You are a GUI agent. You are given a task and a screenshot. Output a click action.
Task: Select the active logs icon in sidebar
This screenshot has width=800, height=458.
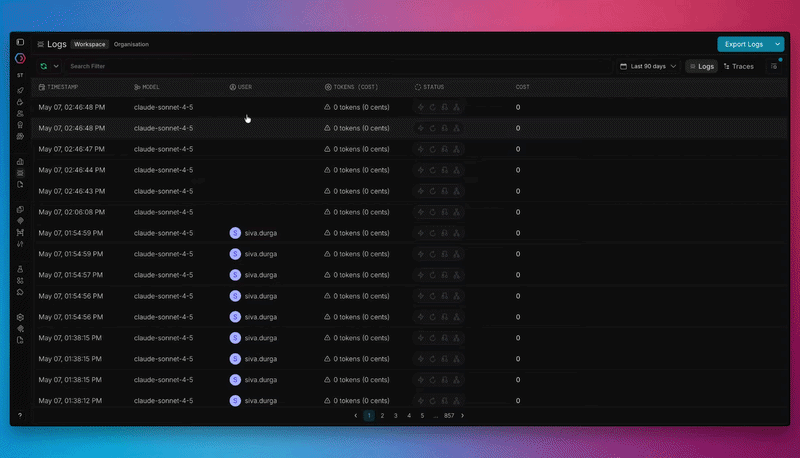coord(20,173)
